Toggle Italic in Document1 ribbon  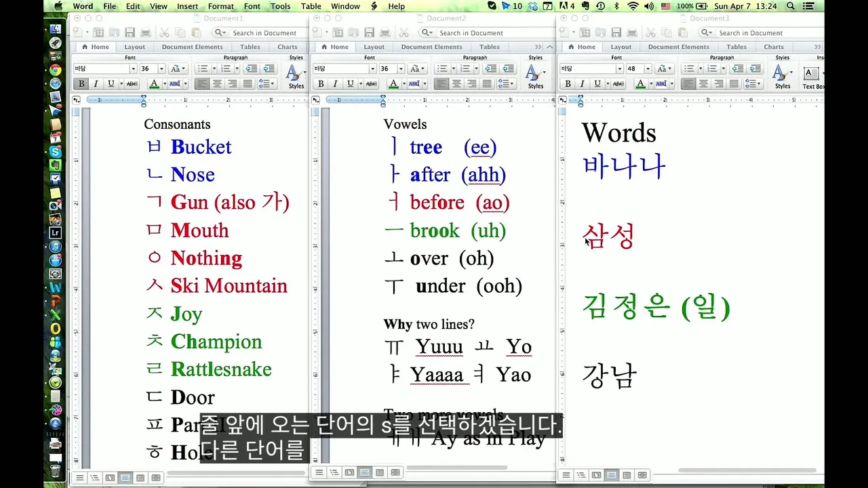pos(96,84)
